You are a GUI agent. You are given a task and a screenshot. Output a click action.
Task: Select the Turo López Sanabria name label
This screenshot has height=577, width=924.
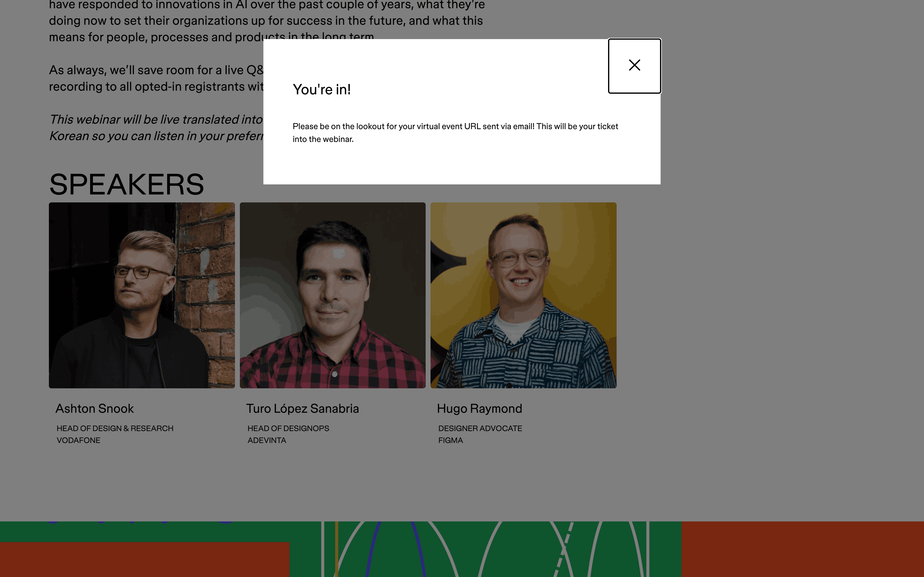302,409
